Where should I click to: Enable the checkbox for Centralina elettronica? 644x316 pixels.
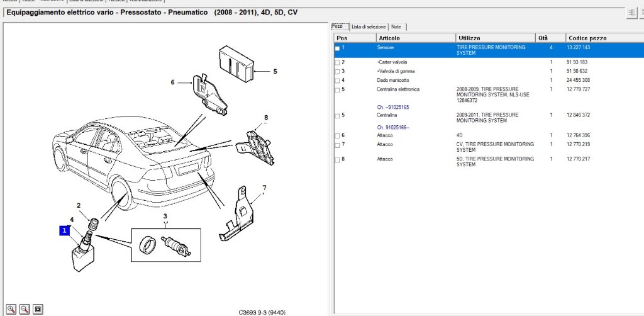(x=338, y=89)
